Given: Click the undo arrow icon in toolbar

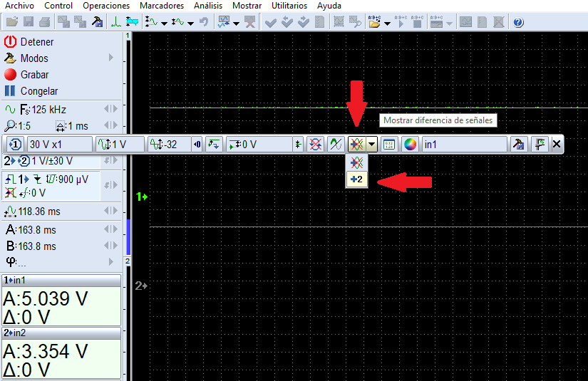Looking at the screenshot, I should point(204,23).
